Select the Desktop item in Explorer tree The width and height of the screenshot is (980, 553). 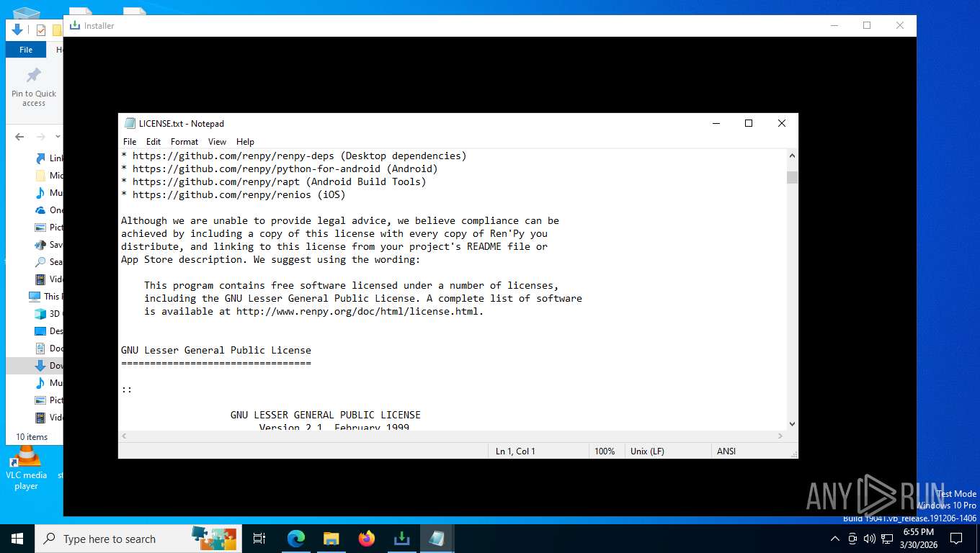tap(48, 331)
